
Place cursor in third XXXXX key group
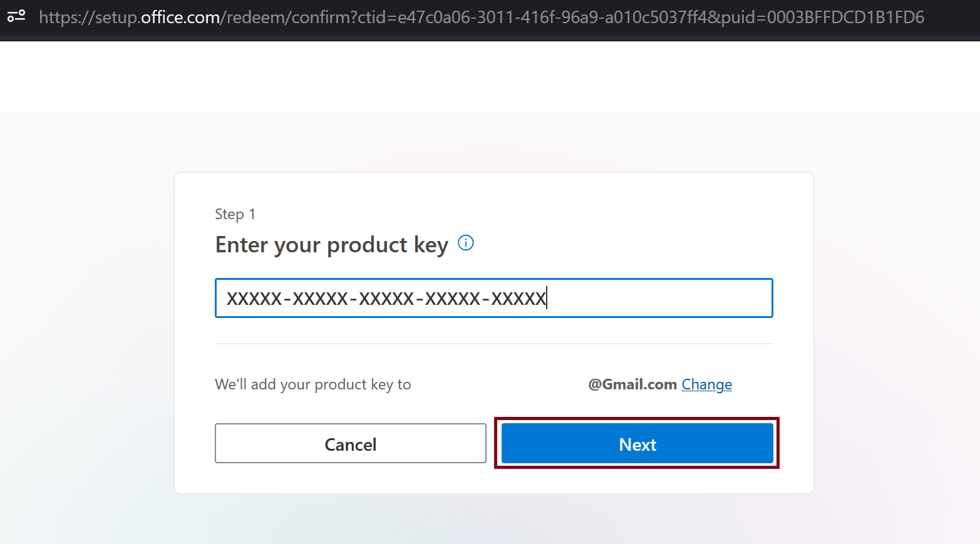tap(386, 299)
